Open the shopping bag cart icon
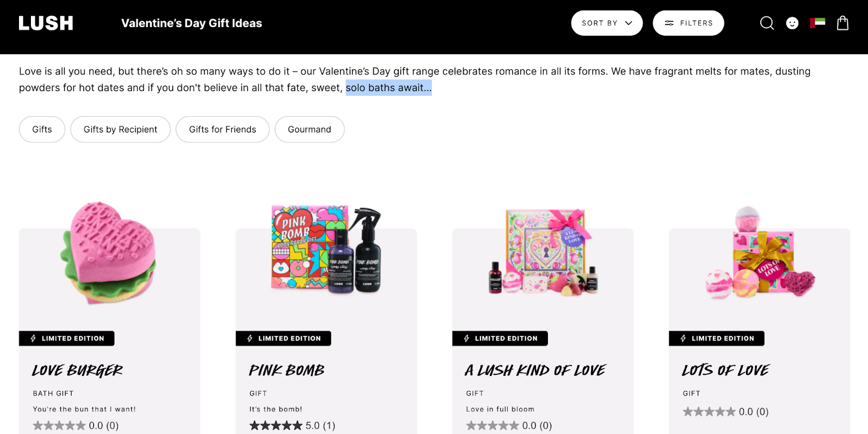 [x=843, y=23]
